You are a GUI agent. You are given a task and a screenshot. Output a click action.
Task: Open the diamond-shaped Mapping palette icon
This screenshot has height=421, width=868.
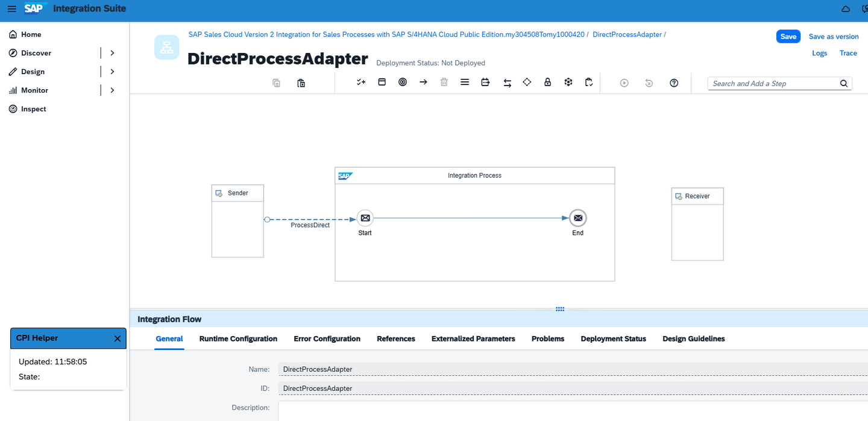527,82
